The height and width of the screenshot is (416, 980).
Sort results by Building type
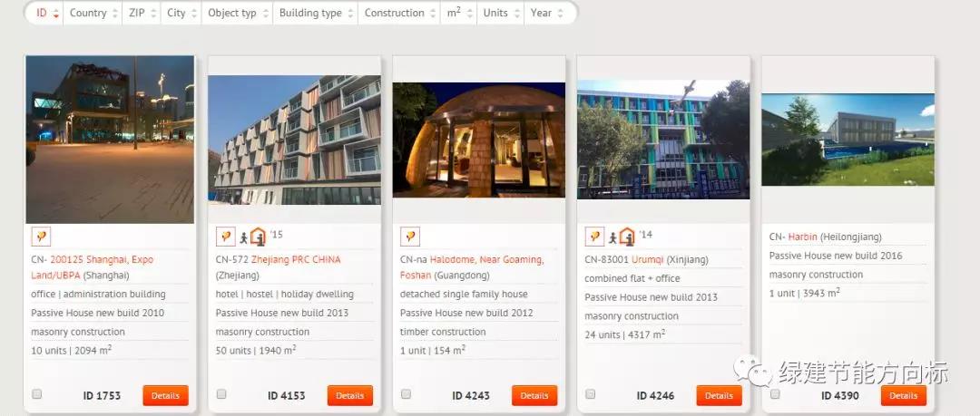coord(315,13)
